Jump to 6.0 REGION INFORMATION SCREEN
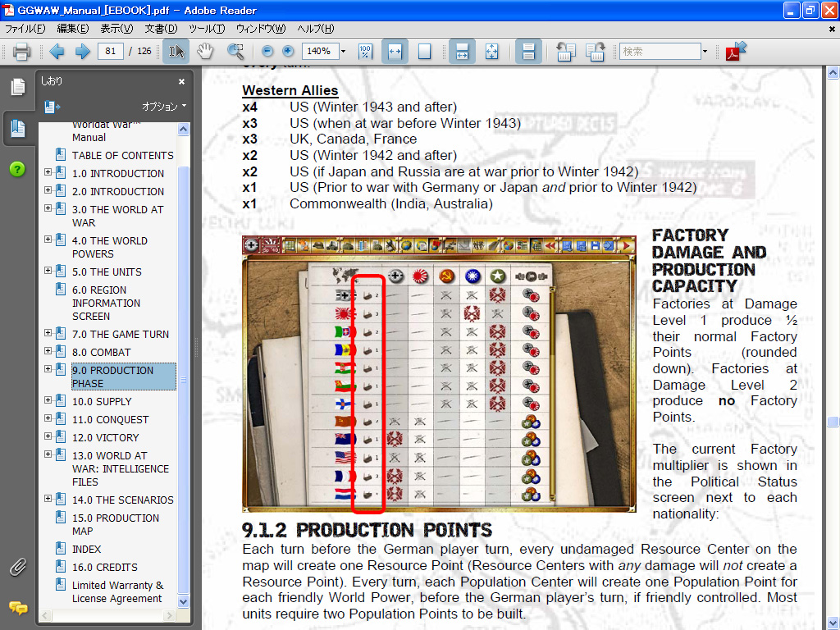The image size is (840, 630). (106, 304)
